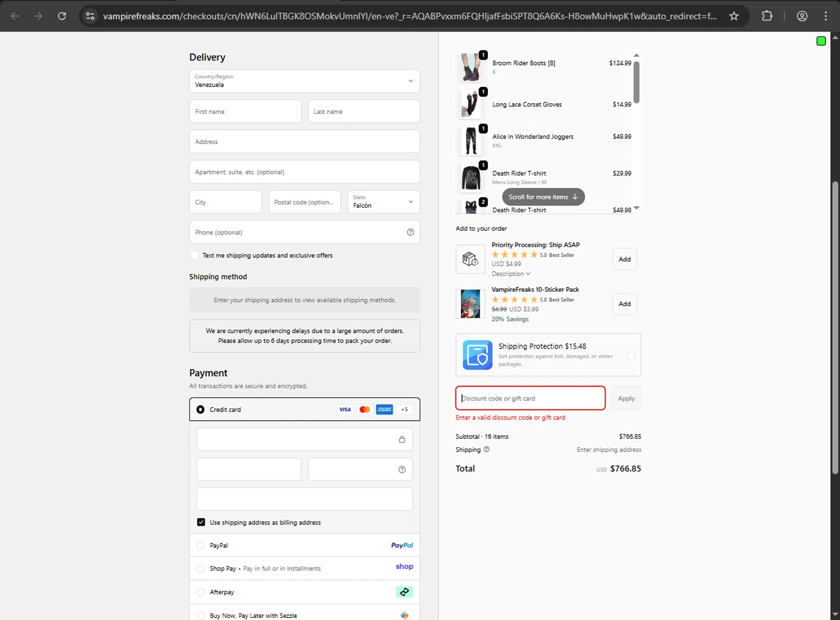
Task: Click Scroll for more items pill
Action: pos(543,197)
